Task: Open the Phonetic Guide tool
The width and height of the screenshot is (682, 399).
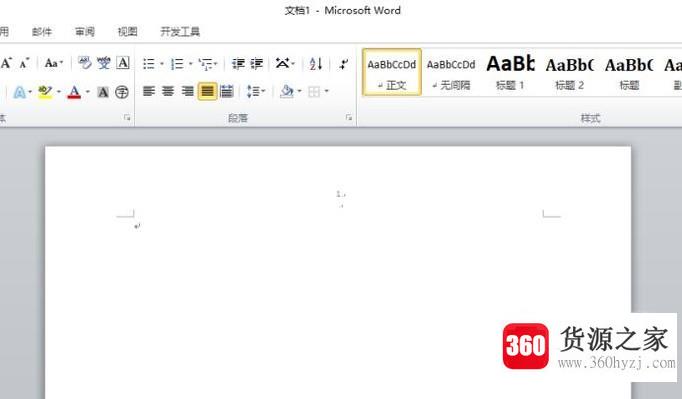Action: click(104, 64)
